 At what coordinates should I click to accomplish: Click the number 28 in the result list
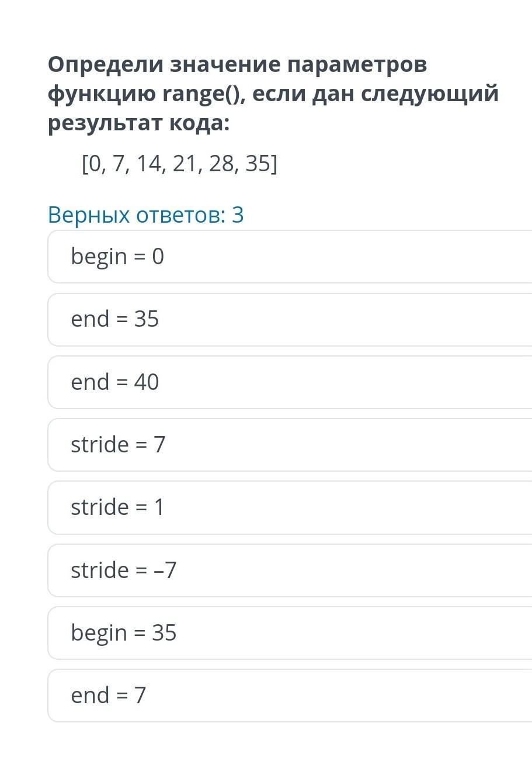[x=221, y=164]
